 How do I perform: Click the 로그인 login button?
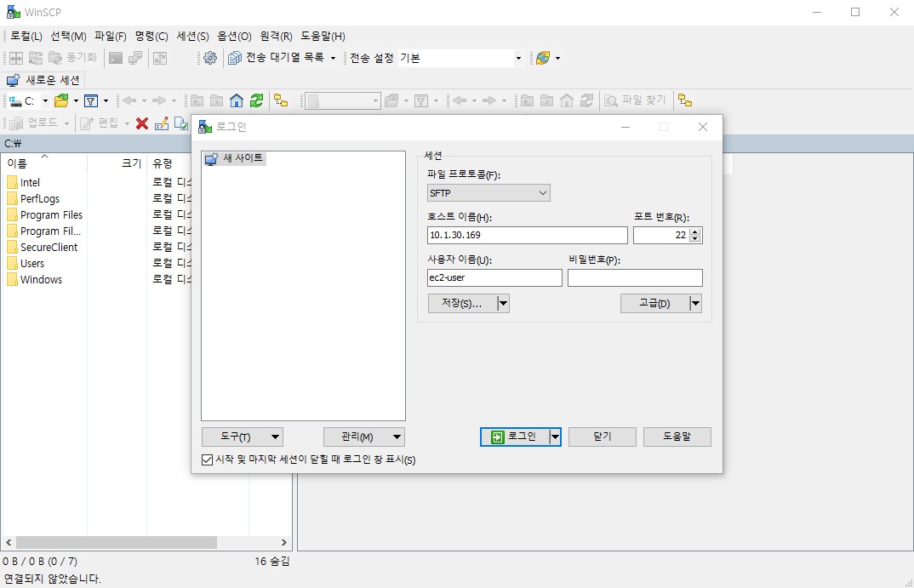pos(515,437)
